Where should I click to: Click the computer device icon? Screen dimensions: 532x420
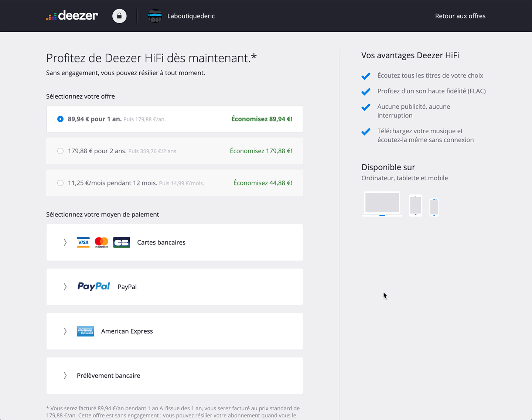click(382, 204)
